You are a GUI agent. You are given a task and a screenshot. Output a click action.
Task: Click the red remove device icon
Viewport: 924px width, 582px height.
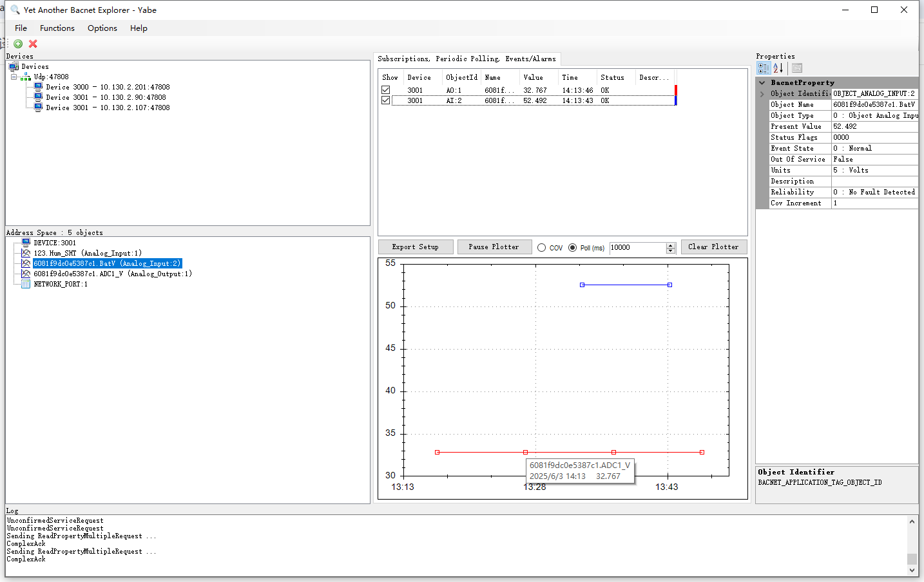[x=33, y=44]
